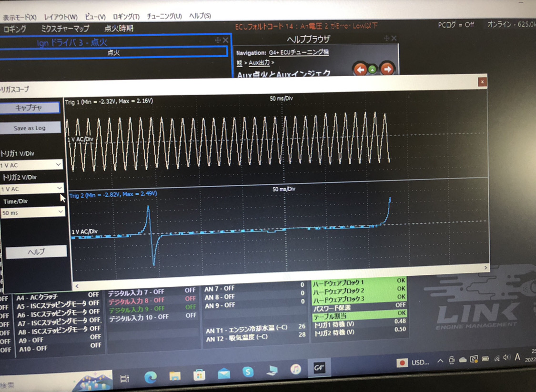Click the scope's horizontal scrollbar right arrow
This screenshot has width=536, height=392.
[485, 268]
